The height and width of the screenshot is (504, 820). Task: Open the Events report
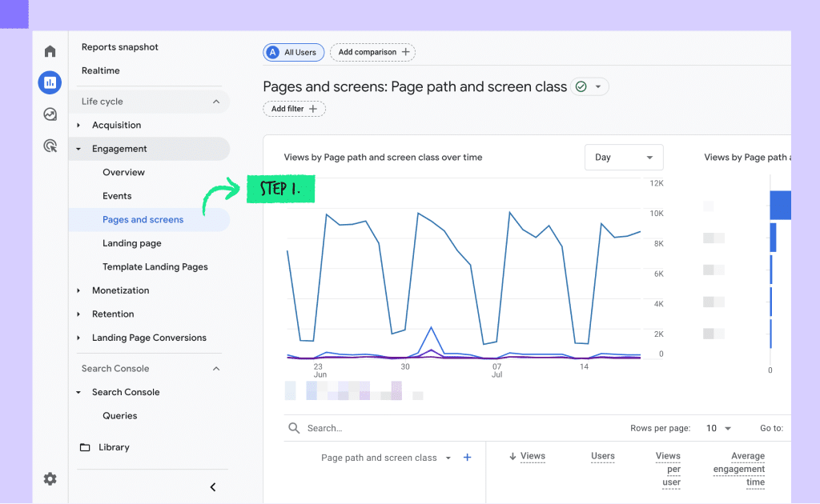tap(117, 196)
